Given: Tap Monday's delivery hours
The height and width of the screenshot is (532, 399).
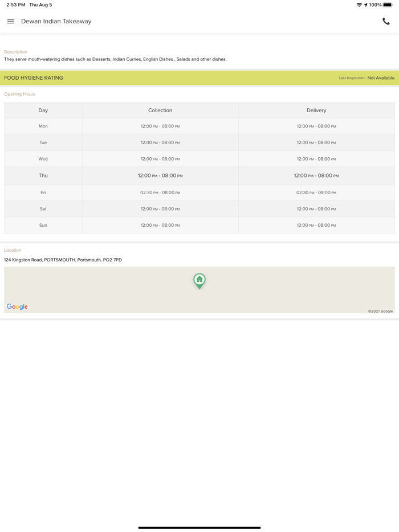Looking at the screenshot, I should pyautogui.click(x=316, y=126).
